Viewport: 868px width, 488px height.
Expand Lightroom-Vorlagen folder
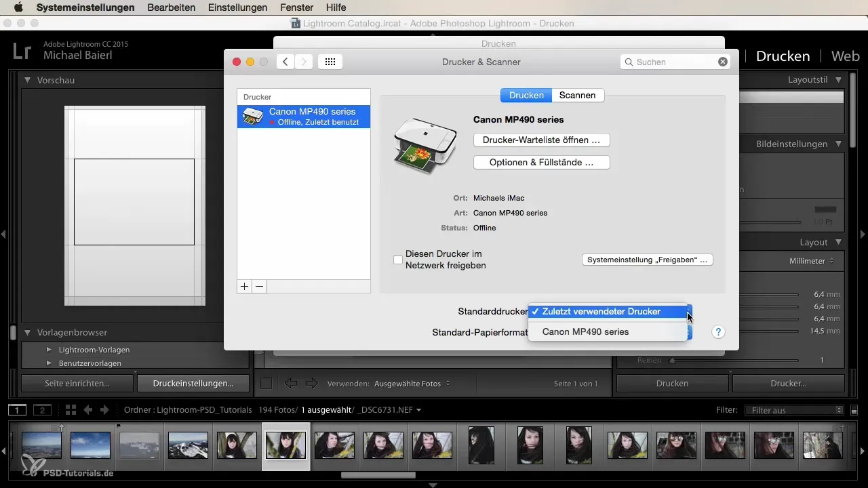tap(49, 350)
